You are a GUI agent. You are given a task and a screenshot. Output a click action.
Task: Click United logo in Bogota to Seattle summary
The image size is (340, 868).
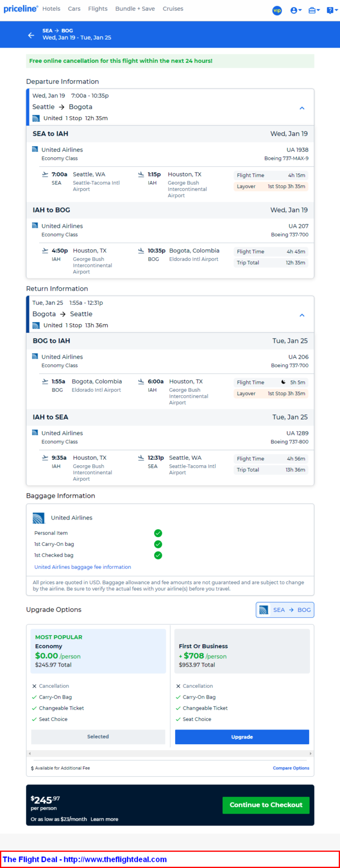point(36,325)
